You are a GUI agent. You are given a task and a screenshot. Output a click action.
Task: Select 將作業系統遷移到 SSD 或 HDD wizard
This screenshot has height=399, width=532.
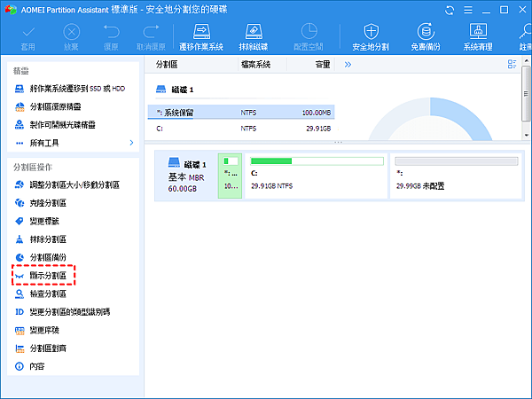coord(70,89)
